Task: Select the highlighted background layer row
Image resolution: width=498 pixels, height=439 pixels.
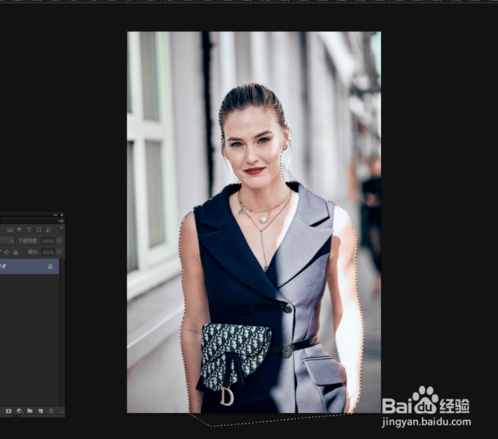Action: coord(29,267)
